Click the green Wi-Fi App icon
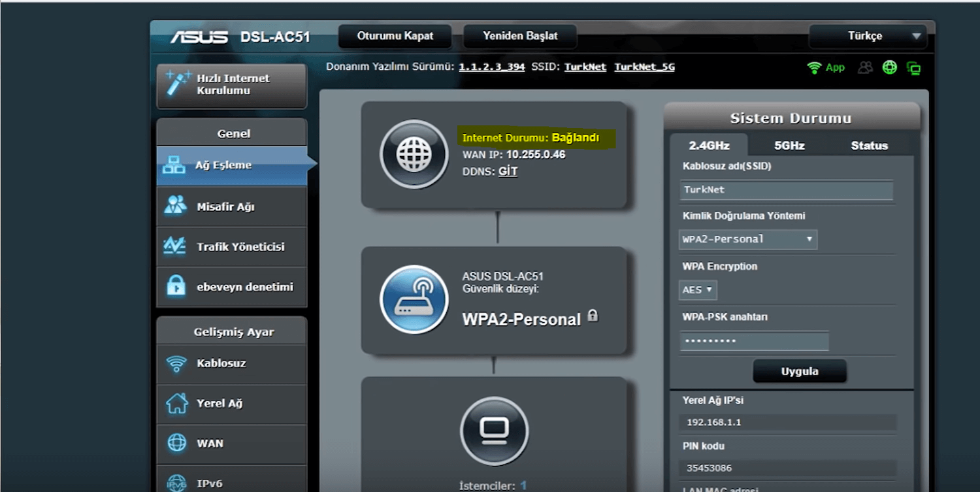The width and height of the screenshot is (980, 492). [826, 67]
